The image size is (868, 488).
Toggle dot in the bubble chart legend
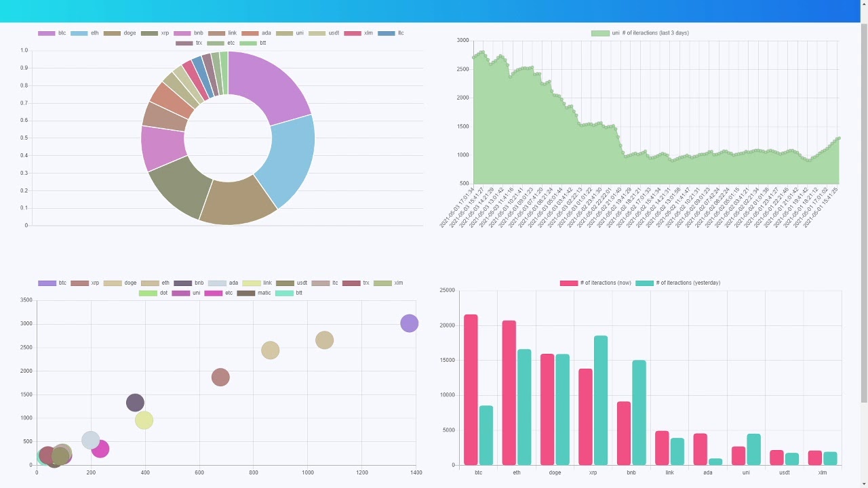pos(153,293)
